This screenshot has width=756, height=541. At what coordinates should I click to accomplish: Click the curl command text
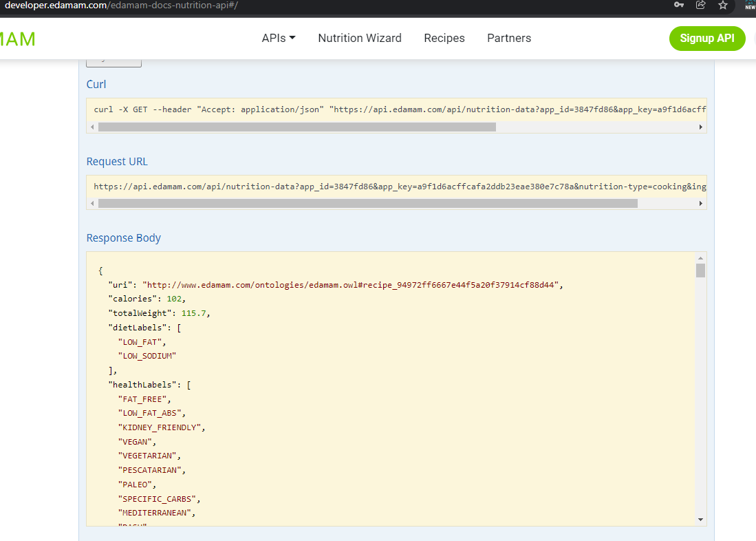400,109
